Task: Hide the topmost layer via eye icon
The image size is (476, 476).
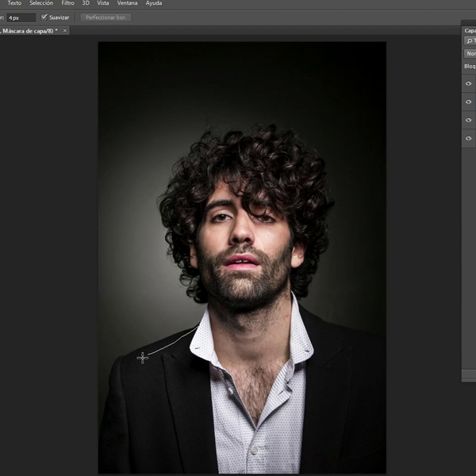Action: coord(468,83)
